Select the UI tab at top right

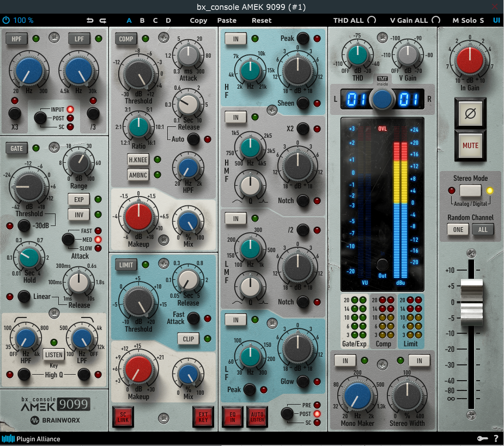[496, 20]
